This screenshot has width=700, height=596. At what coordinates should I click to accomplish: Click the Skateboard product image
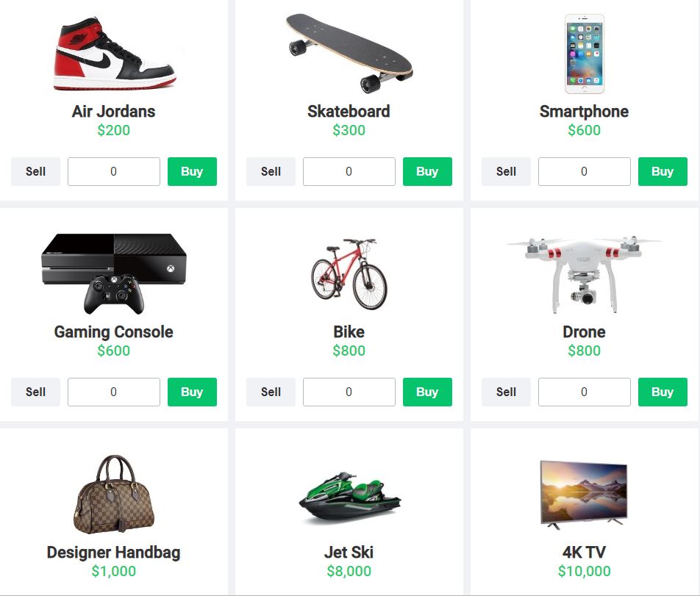(349, 54)
